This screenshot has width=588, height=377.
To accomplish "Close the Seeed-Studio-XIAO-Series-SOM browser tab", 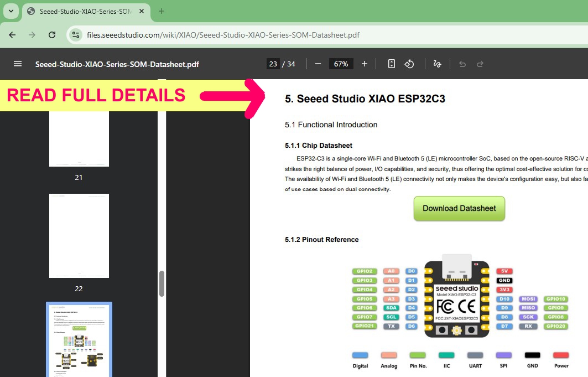I will 142,11.
